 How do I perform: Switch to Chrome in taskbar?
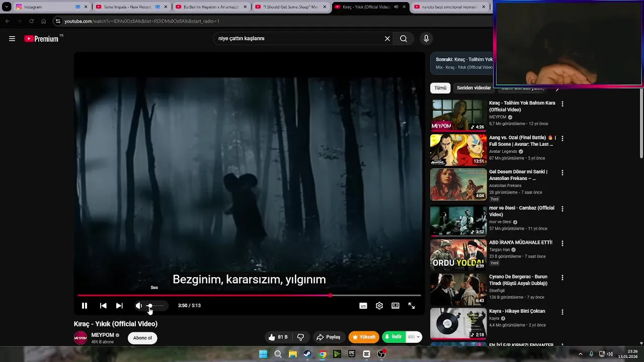coord(323,354)
